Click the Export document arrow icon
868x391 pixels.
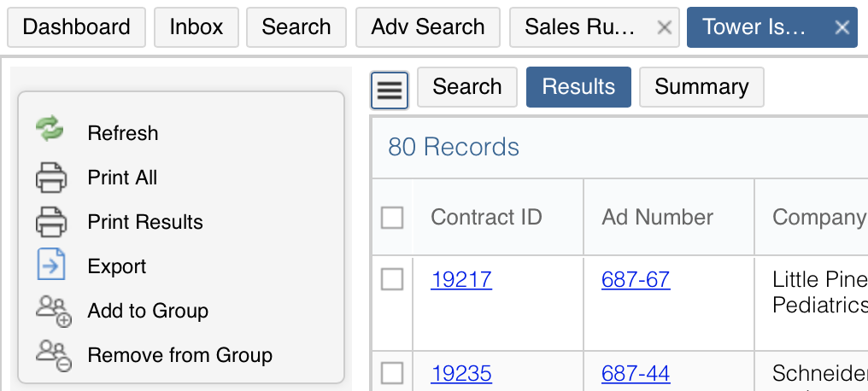(51, 265)
